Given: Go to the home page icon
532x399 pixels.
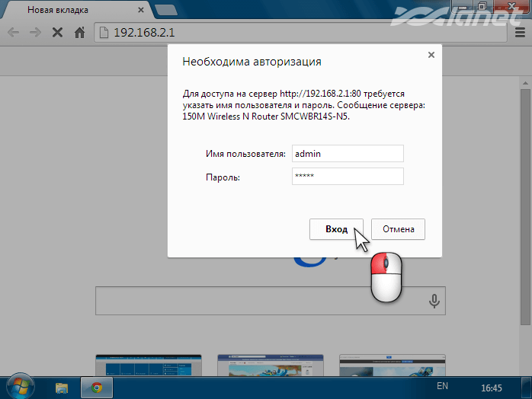Looking at the screenshot, I should click(79, 34).
